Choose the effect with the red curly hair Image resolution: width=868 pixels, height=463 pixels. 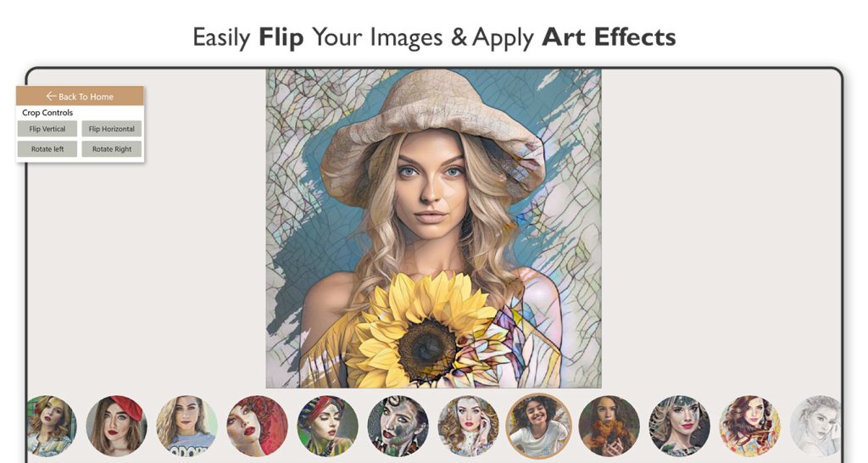(x=258, y=426)
